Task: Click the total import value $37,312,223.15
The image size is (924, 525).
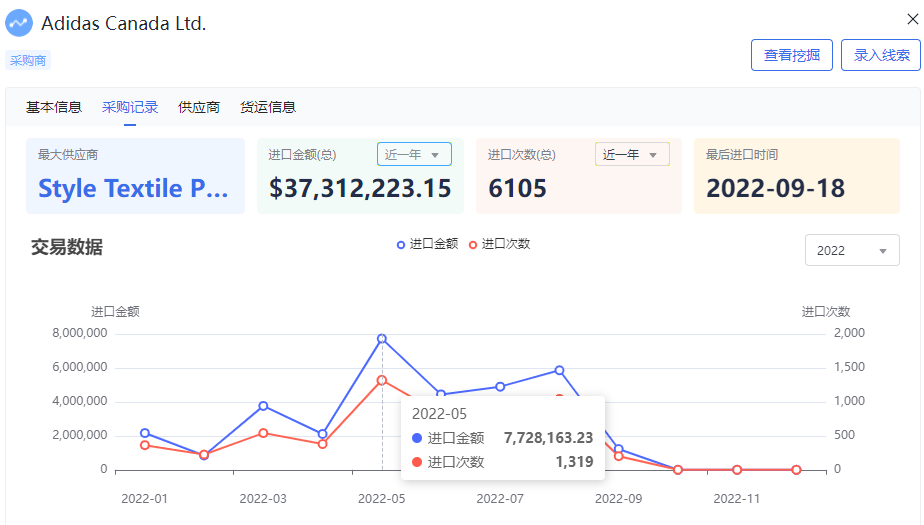Action: tap(360, 189)
